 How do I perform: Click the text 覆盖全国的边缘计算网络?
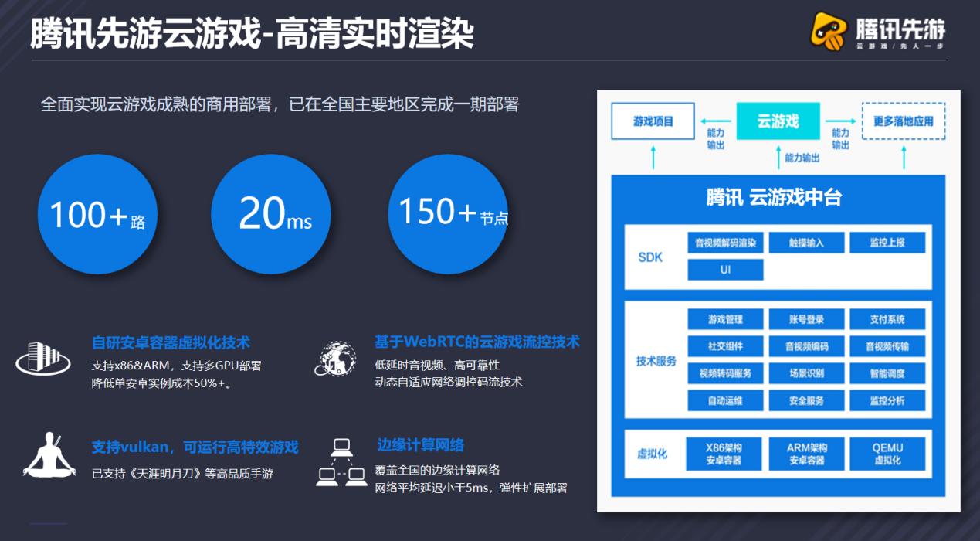437,470
